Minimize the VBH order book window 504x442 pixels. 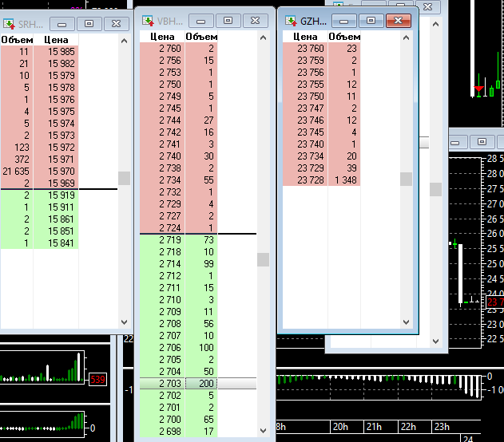(x=201, y=21)
